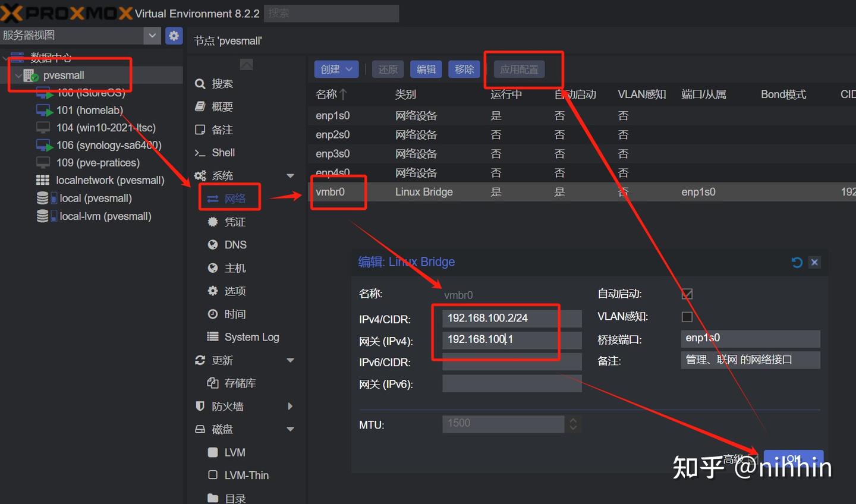
Task: Select the pvesmall node in the tree
Action: (x=64, y=75)
